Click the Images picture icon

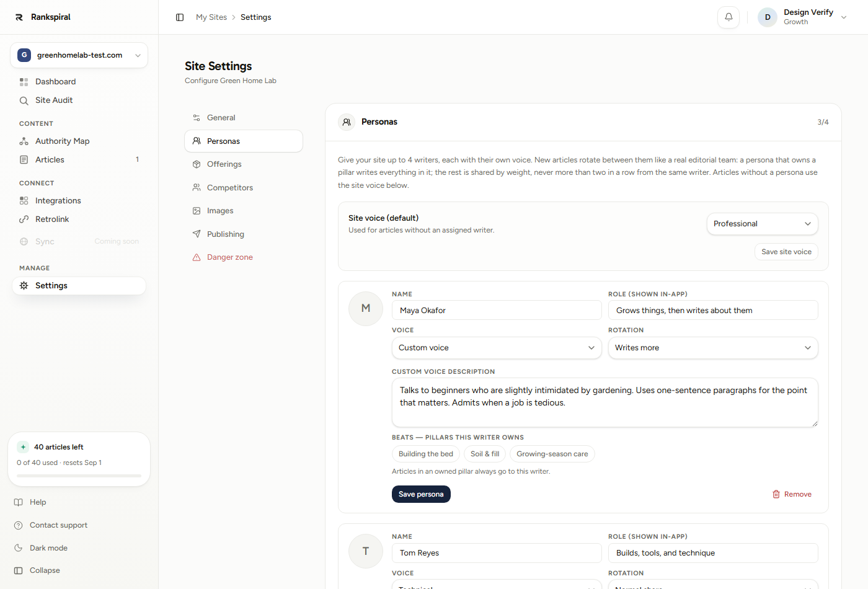[x=197, y=211]
